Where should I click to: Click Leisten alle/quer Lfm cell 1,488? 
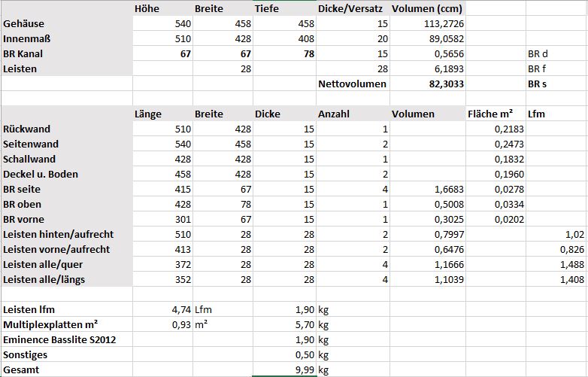point(557,264)
